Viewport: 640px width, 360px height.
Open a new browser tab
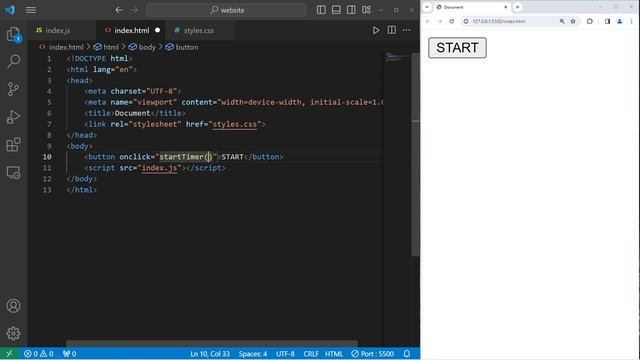tap(518, 7)
